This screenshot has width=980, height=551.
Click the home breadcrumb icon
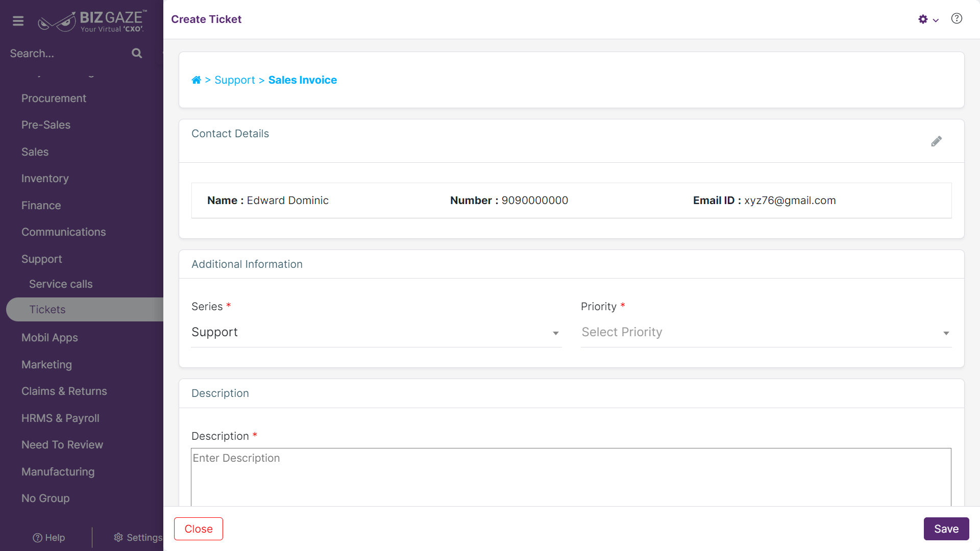coord(196,80)
